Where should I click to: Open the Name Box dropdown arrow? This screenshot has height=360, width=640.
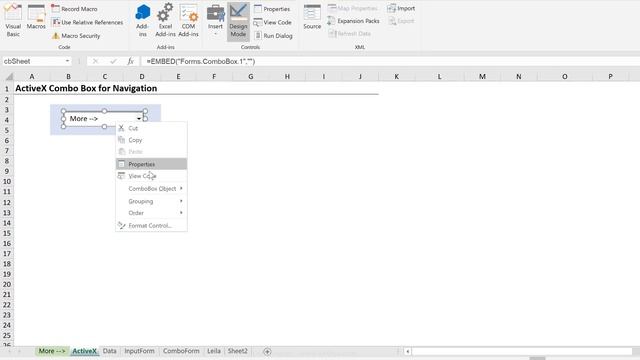[67, 61]
